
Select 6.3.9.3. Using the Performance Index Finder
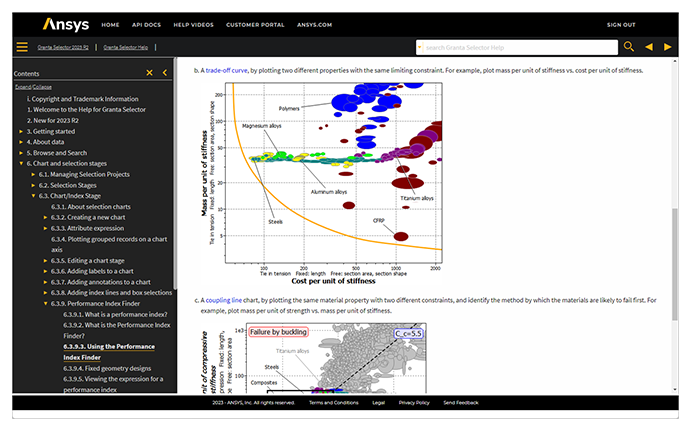coord(109,352)
